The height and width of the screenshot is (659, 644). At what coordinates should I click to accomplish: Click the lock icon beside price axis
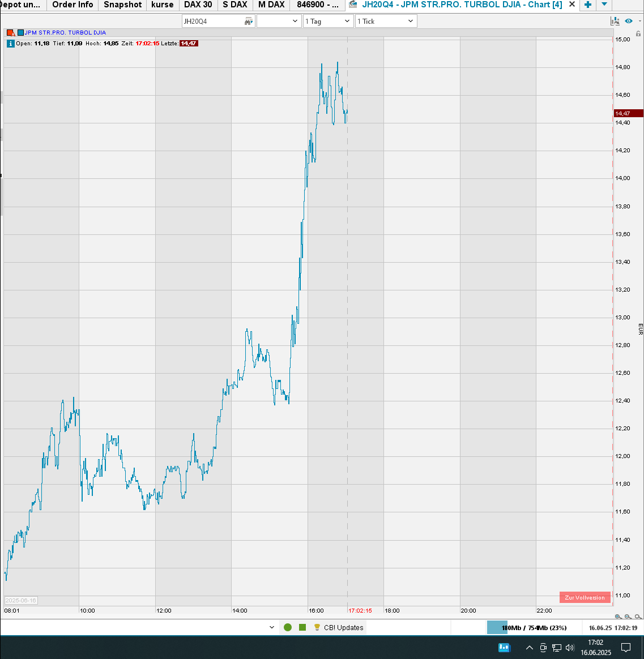pyautogui.click(x=638, y=33)
